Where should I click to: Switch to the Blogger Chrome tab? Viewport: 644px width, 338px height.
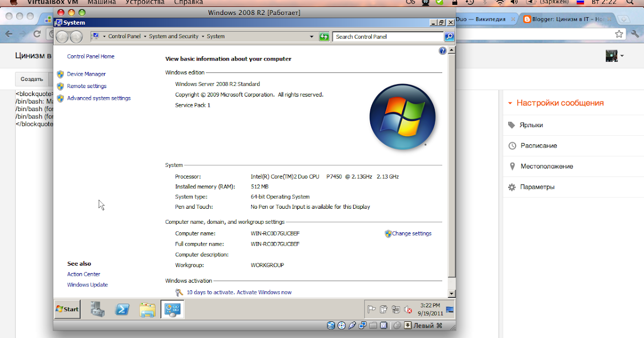pyautogui.click(x=567, y=19)
